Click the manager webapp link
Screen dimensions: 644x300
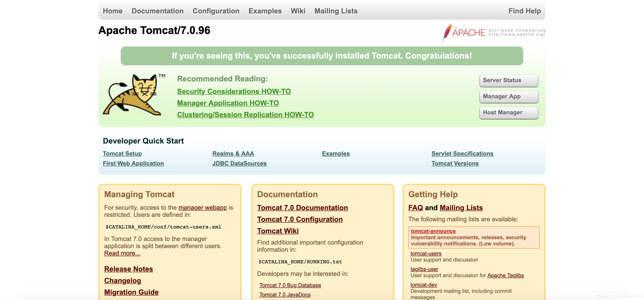click(203, 207)
